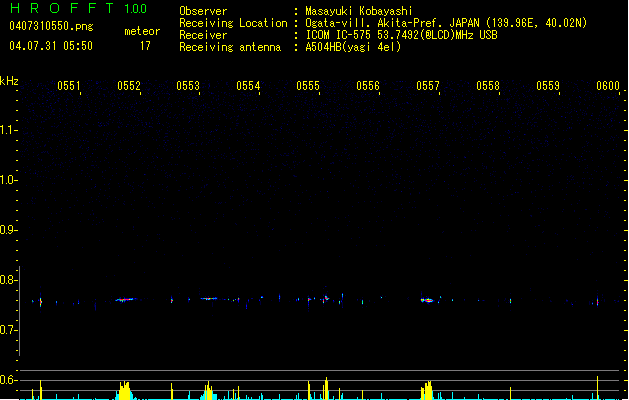Screen dimensions: 629x400
Task: Click the Observer label
Action: pos(203,11)
